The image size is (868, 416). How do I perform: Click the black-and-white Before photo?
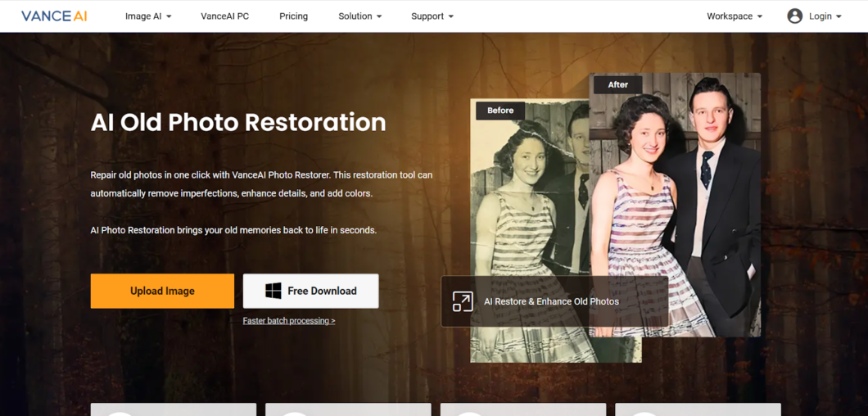(524, 205)
